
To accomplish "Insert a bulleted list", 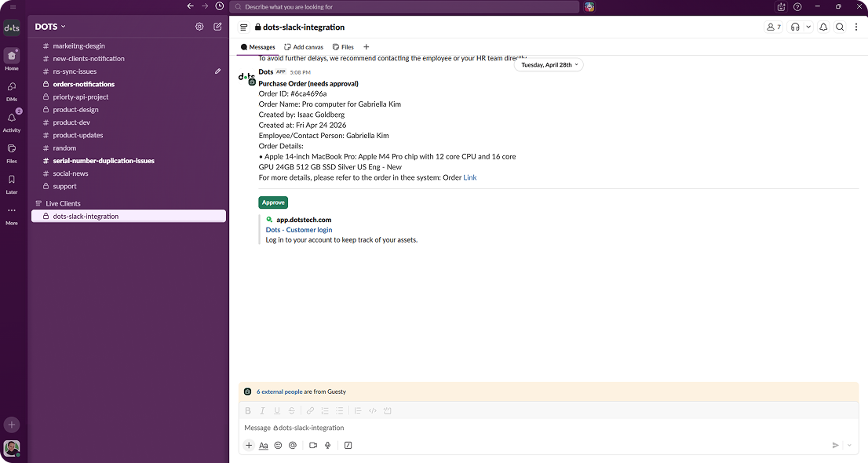I will [x=339, y=410].
